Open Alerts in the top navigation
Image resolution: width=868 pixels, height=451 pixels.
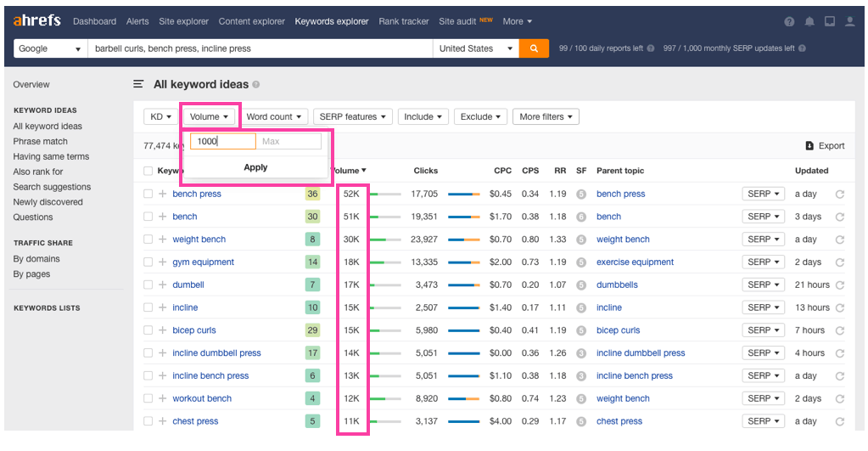coord(137,21)
